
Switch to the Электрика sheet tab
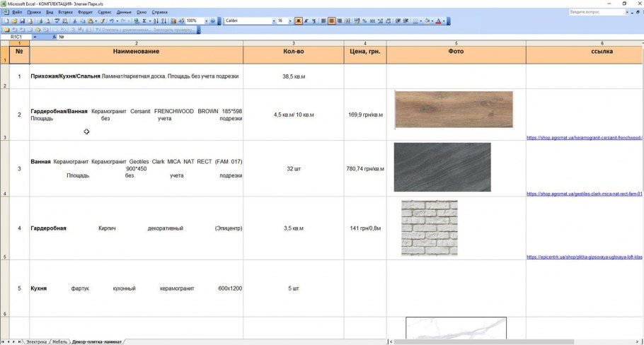(36, 341)
